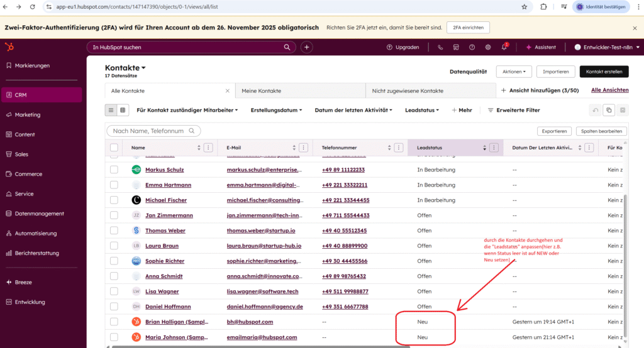
Task: Open Name column options menu
Action: pyautogui.click(x=208, y=148)
